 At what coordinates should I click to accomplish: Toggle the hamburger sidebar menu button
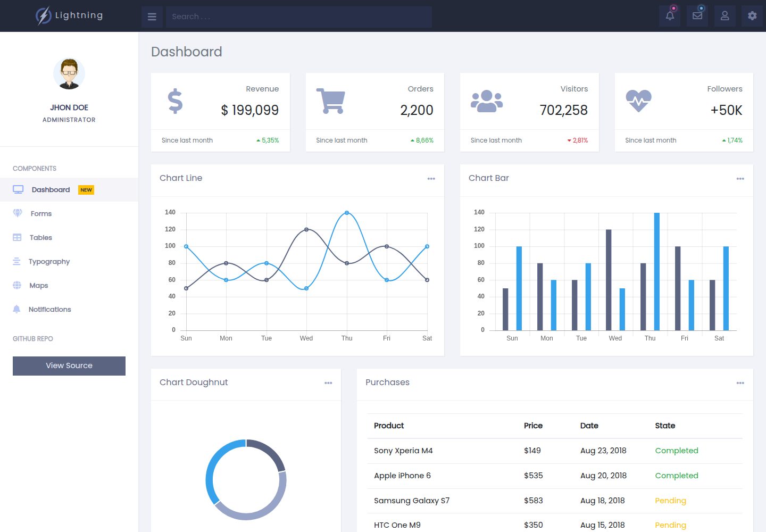click(x=152, y=17)
